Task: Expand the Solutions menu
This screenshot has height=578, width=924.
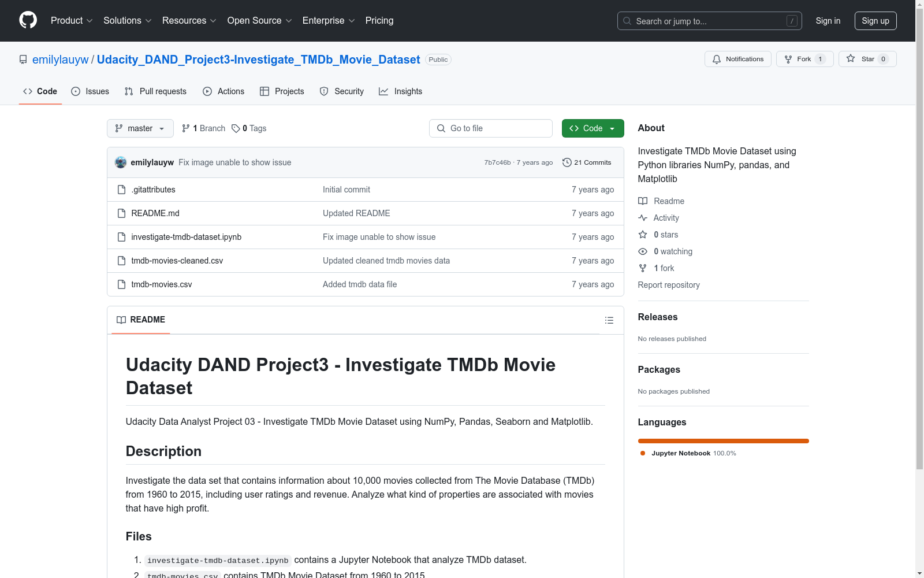Action: (x=128, y=21)
